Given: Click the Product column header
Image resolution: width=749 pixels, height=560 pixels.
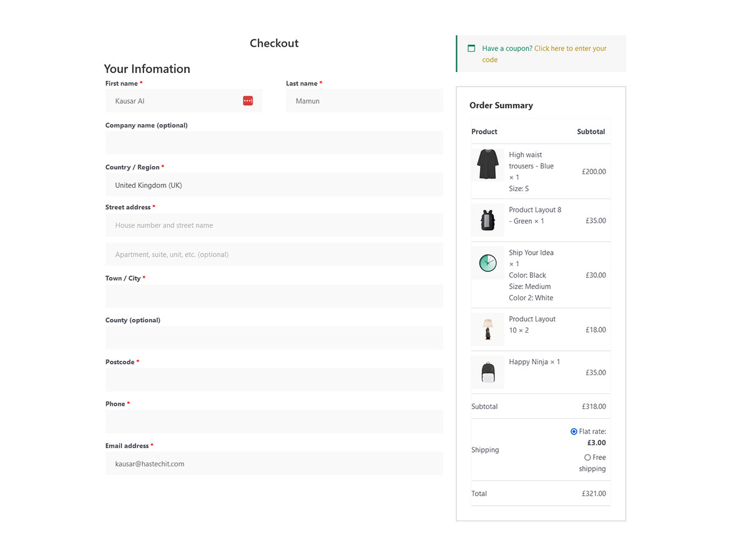Looking at the screenshot, I should point(484,132).
